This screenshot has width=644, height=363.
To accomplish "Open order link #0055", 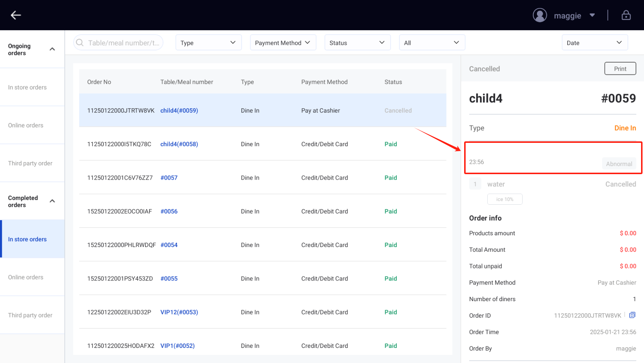I will point(169,278).
